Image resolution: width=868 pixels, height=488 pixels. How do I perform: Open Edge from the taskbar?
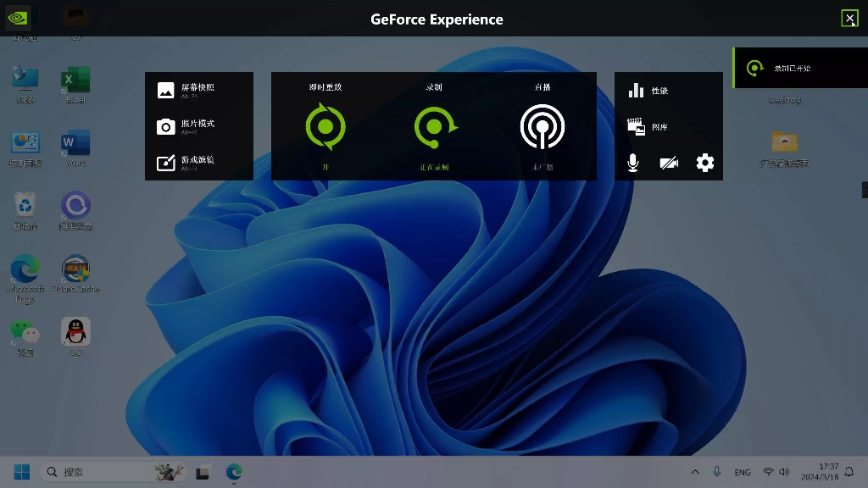coord(234,472)
